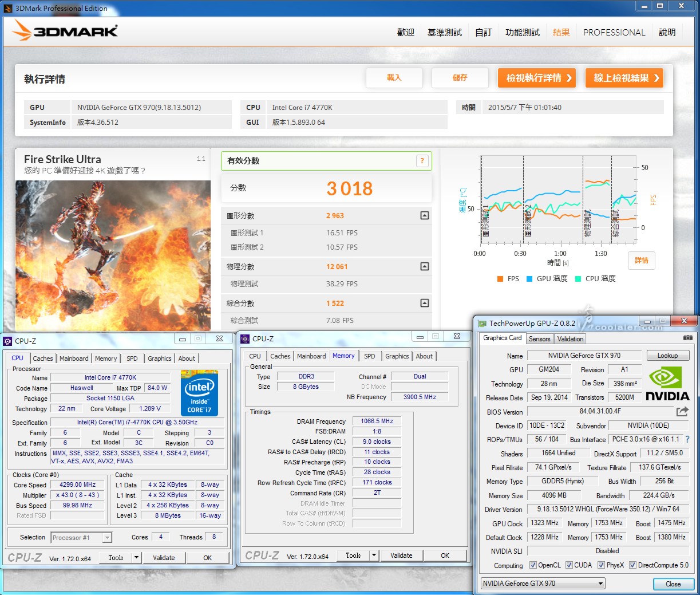The image size is (700, 595).
Task: Switch to Caches tab in left CPU-Z
Action: (43, 358)
